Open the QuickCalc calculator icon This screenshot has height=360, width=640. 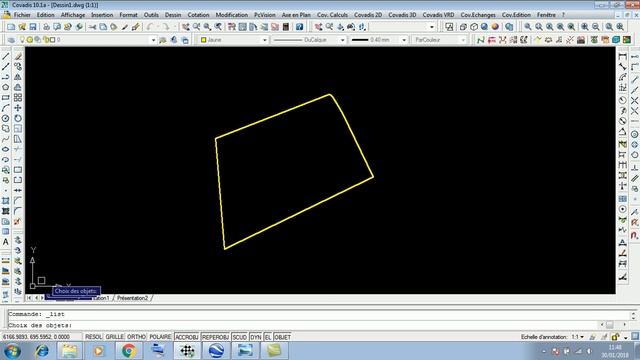286,27
